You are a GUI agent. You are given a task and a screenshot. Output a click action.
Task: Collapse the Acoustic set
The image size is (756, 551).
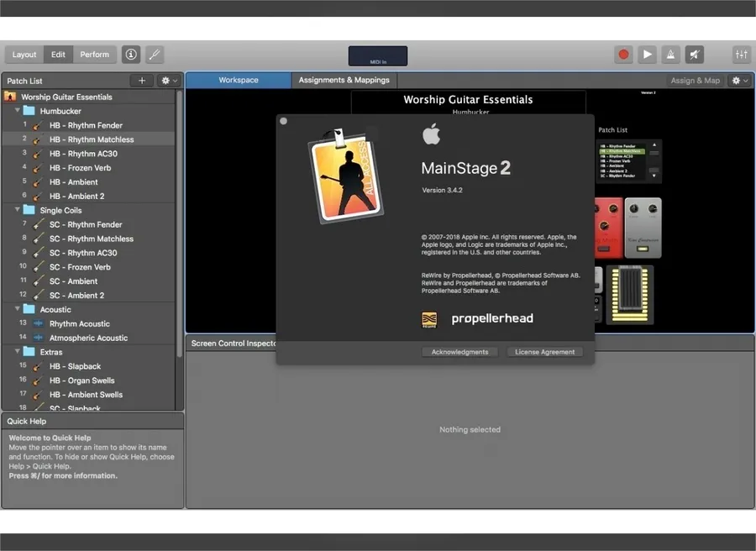[x=18, y=309]
